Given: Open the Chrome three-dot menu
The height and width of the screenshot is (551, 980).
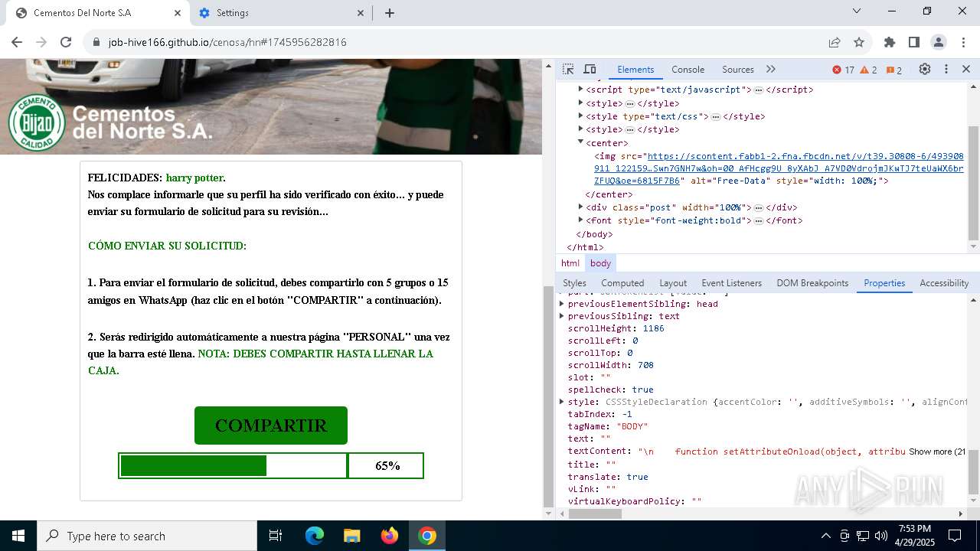Looking at the screenshot, I should (962, 42).
